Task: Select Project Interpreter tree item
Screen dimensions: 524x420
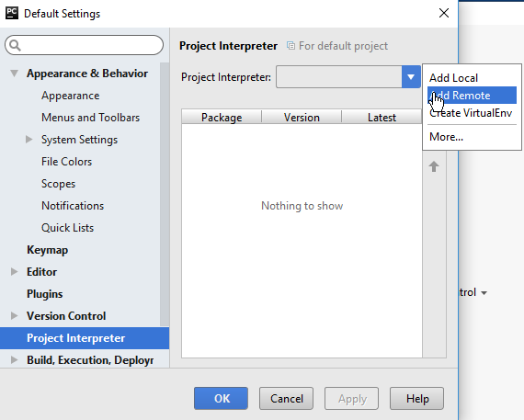Action: tap(85, 338)
